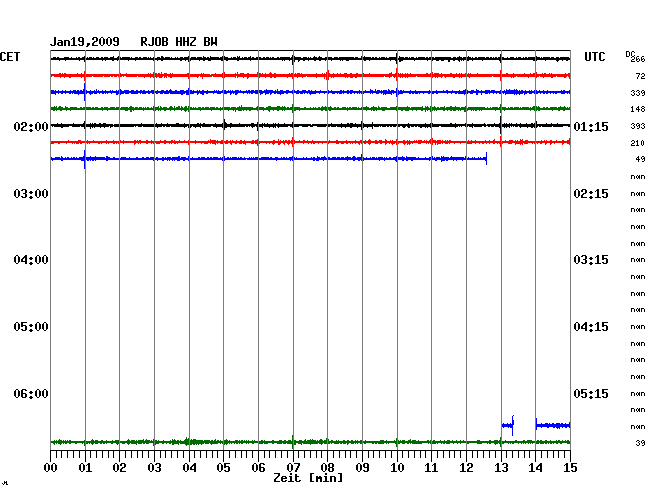Viewport: 650px width, 494px height.
Task: Click the 02:15 UTC time label
Action: [x=591, y=194]
